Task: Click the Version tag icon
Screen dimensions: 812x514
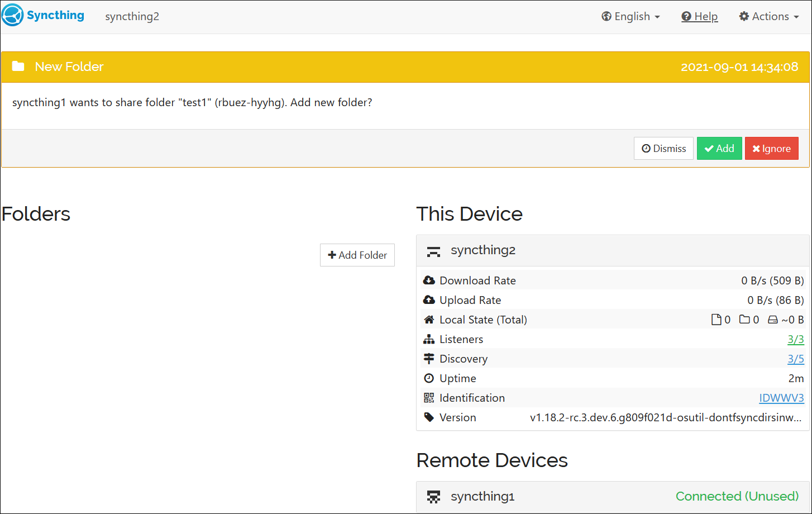Action: point(429,417)
